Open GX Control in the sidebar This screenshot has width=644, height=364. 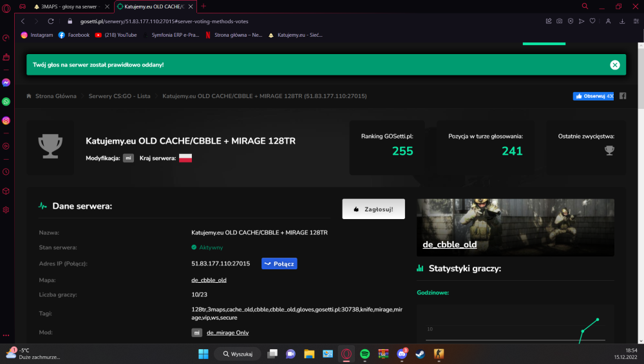(6, 38)
